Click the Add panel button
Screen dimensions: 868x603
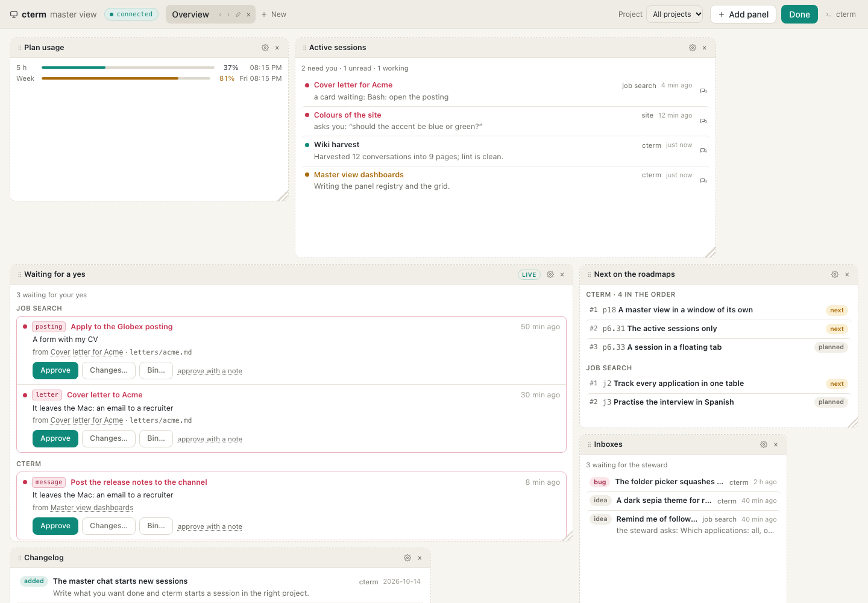coord(743,14)
